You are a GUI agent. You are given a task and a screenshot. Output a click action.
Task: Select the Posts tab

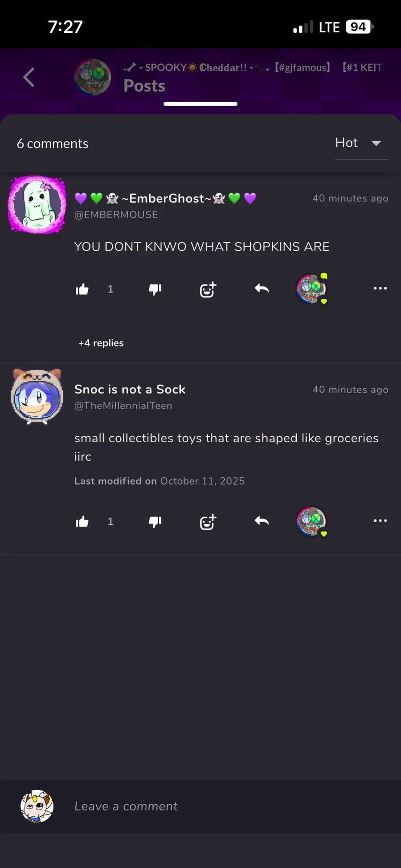[144, 86]
